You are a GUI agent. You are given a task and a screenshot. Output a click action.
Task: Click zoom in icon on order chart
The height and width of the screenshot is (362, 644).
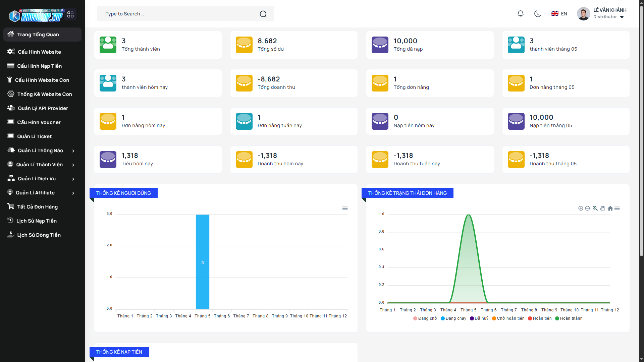(x=581, y=208)
